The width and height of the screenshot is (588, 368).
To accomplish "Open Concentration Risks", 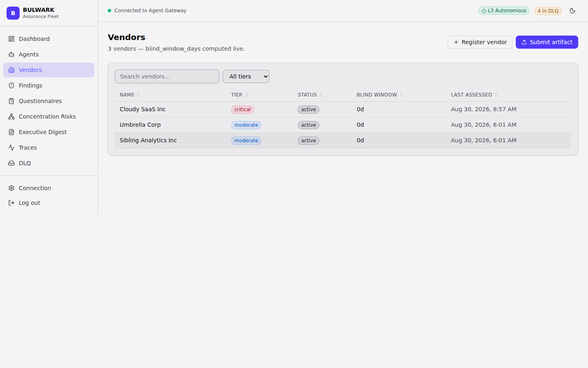I will [x=49, y=117].
